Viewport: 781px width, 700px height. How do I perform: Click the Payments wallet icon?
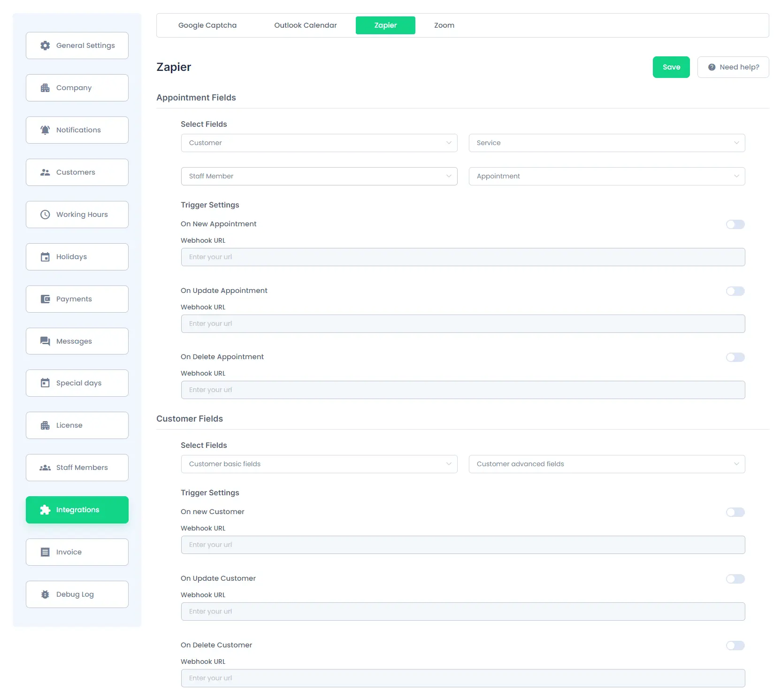45,299
